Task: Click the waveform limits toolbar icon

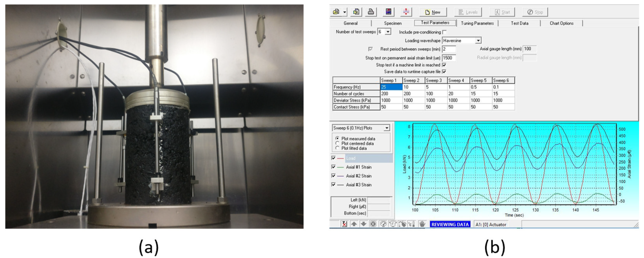Action: pyautogui.click(x=406, y=12)
